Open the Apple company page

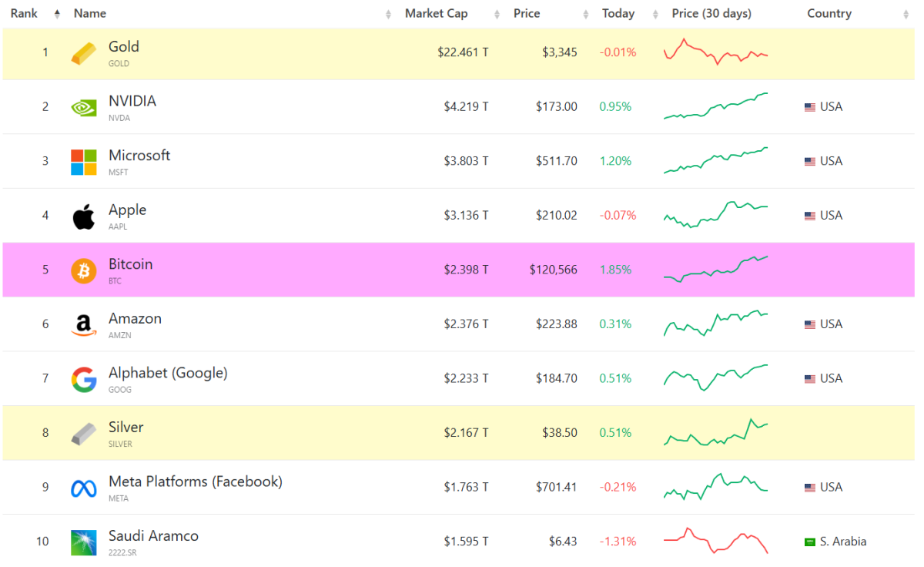click(127, 210)
